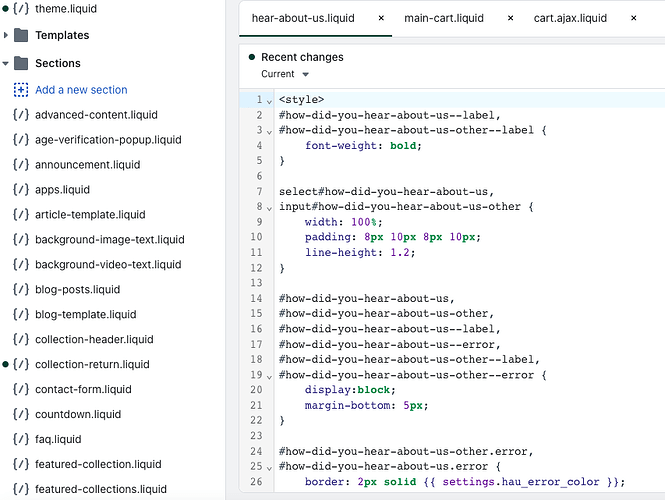Fold the style block at line 1
The height and width of the screenshot is (500, 665).
270,100
